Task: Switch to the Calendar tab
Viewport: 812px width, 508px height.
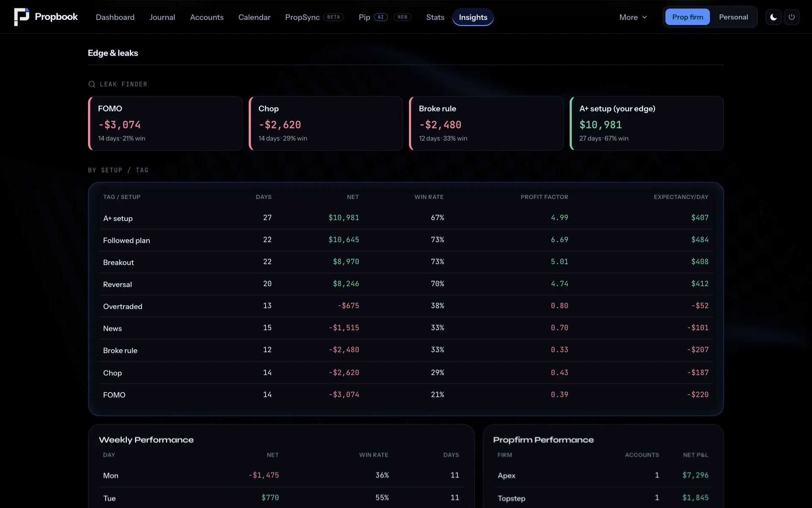Action: (x=254, y=17)
